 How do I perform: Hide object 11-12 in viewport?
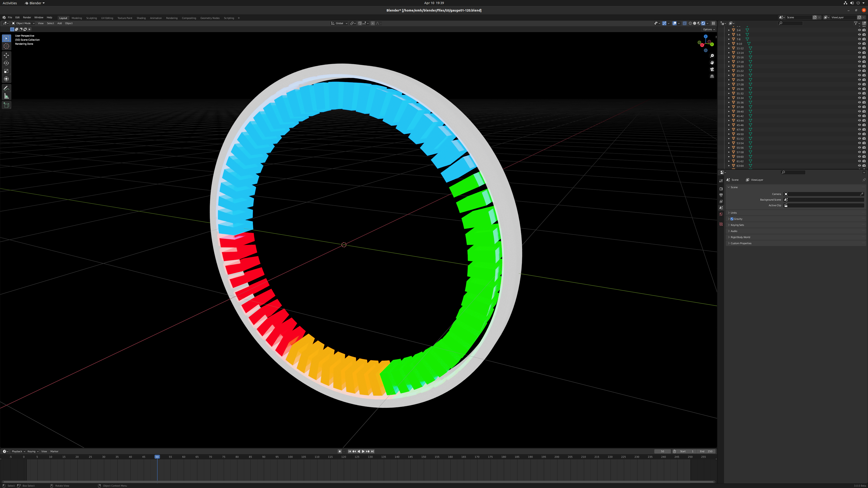[859, 48]
